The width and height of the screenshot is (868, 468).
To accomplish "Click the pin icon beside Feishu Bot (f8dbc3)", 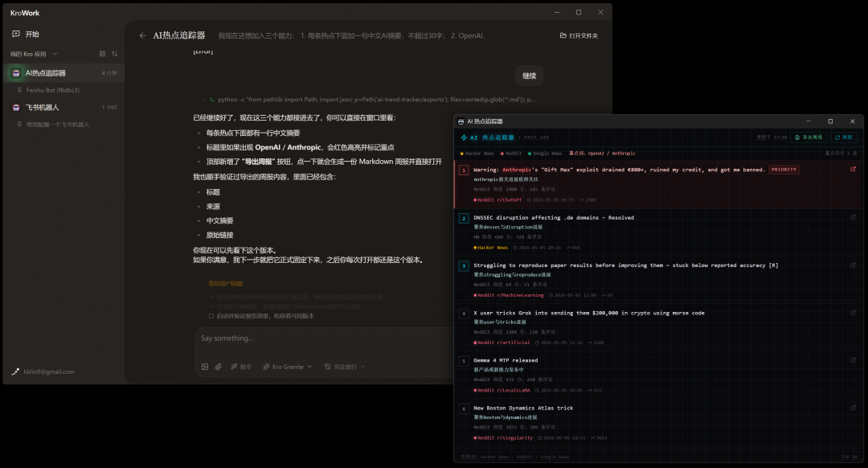I will pos(19,90).
